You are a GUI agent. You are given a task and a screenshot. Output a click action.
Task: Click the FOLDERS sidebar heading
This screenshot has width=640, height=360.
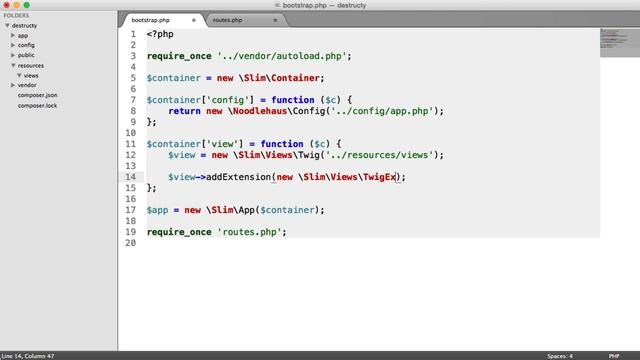(x=16, y=16)
